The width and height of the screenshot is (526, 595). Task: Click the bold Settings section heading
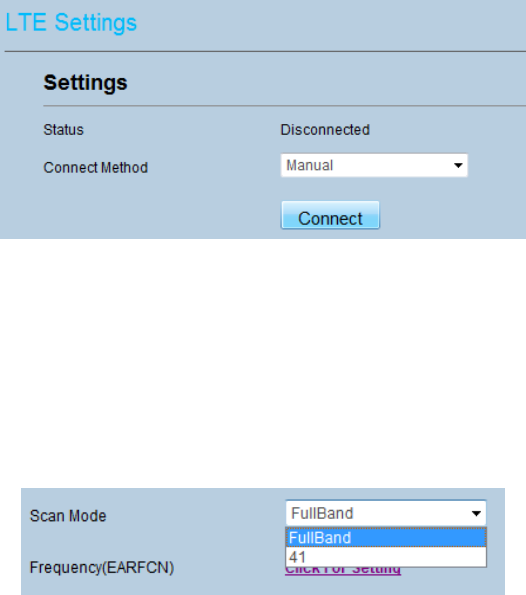85,82
